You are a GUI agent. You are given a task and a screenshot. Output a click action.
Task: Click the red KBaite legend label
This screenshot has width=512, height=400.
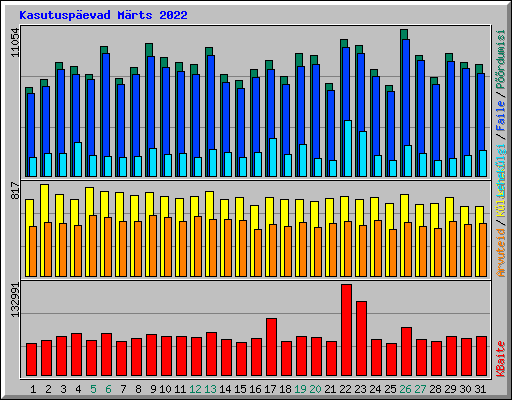click(501, 359)
